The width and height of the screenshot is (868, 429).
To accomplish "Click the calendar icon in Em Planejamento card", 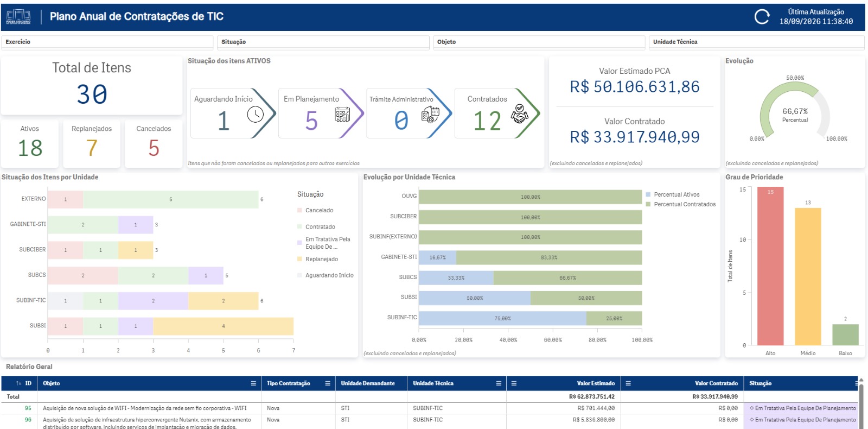I will point(343,114).
